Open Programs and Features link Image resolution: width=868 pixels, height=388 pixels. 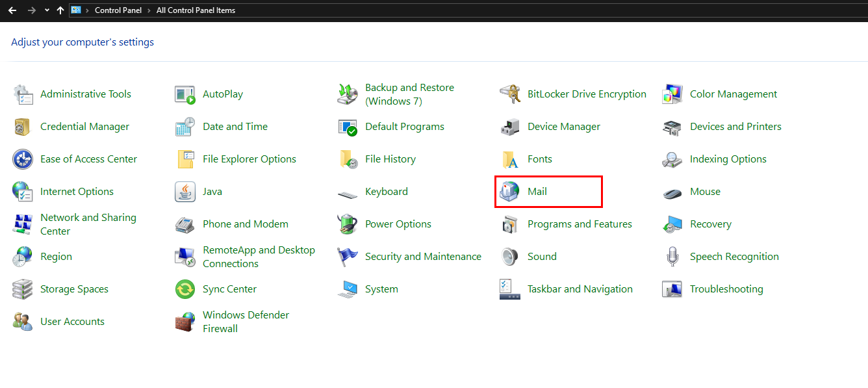(580, 224)
